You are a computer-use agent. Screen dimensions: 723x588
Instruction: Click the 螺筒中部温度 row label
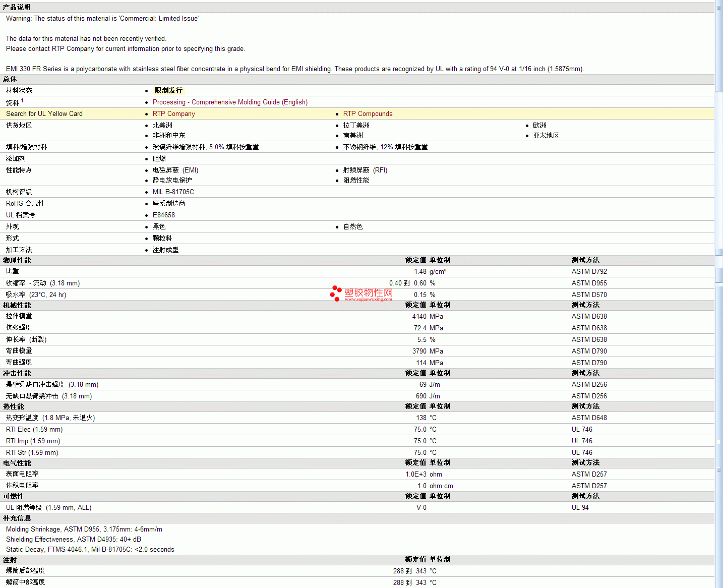25,582
